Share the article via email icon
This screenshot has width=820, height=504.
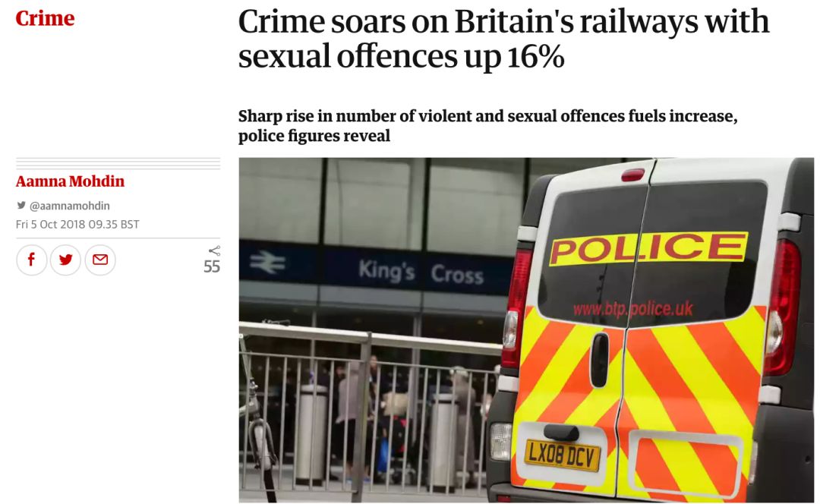pos(100,260)
